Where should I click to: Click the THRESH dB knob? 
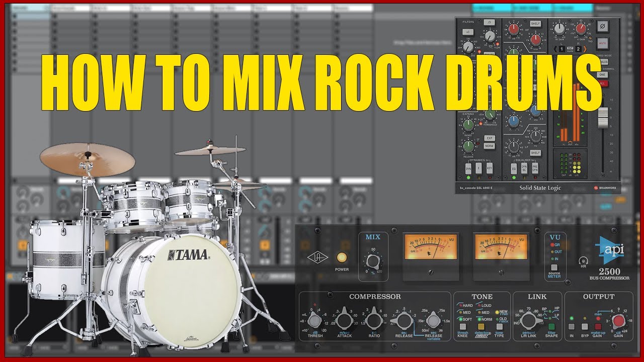pyautogui.click(x=314, y=320)
